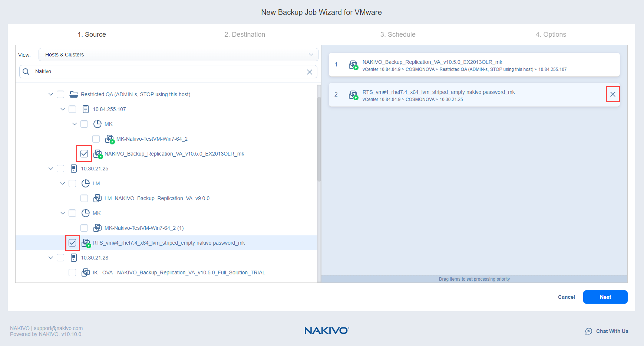
Task: Uncheck the RTS_vm#4_rhel7.4 VM checkbox
Action: pyautogui.click(x=72, y=243)
